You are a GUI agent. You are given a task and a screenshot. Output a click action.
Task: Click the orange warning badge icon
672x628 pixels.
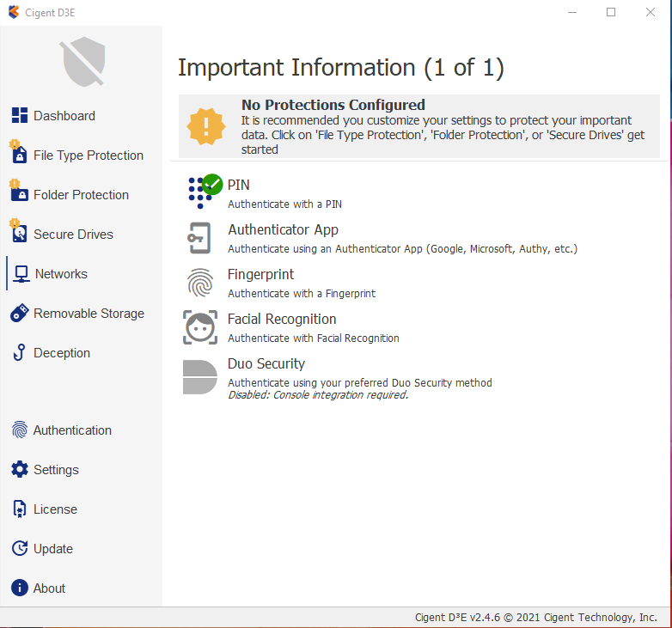click(x=206, y=126)
